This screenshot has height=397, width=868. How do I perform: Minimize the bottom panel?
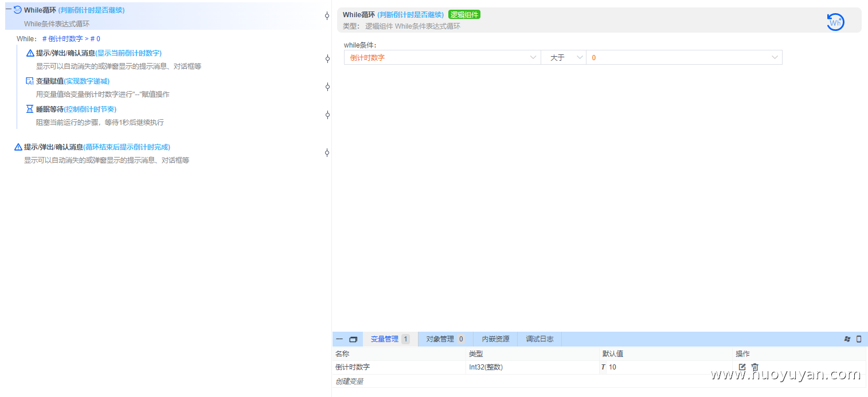coord(339,339)
